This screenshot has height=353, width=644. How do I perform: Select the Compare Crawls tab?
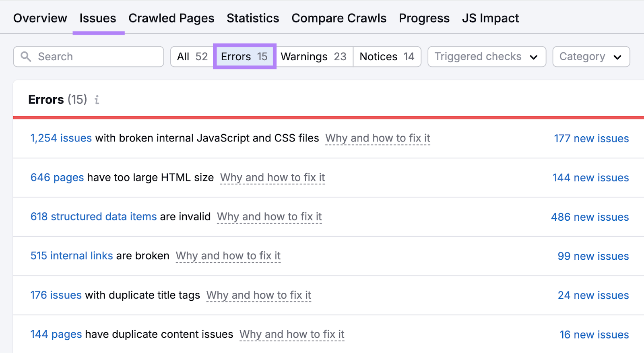coord(339,18)
